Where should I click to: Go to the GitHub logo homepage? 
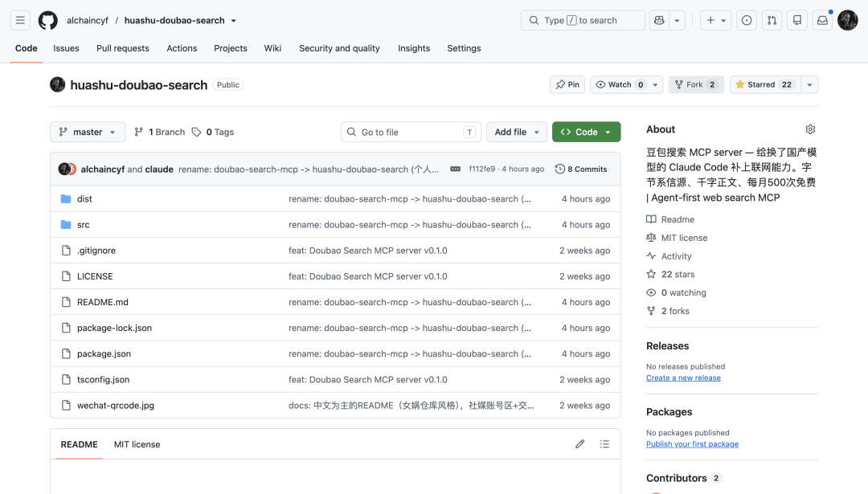(47, 20)
